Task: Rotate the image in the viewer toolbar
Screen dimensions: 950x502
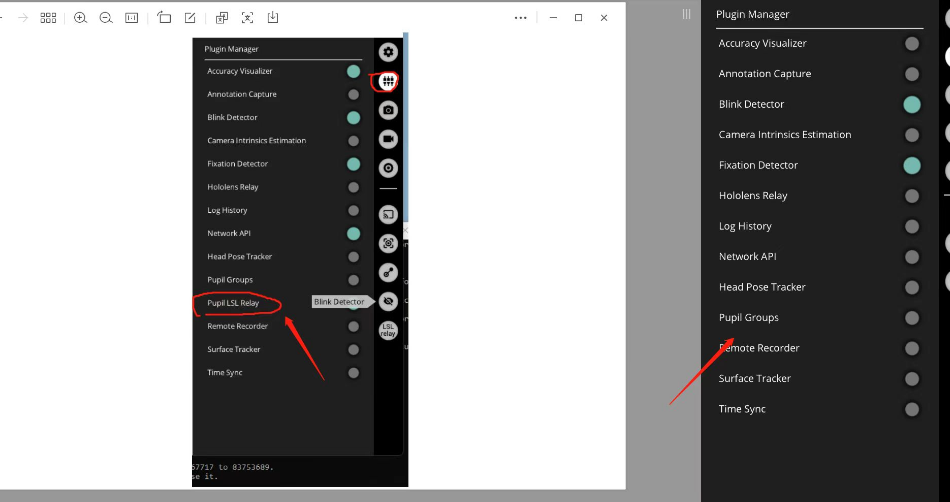Action: pyautogui.click(x=164, y=18)
